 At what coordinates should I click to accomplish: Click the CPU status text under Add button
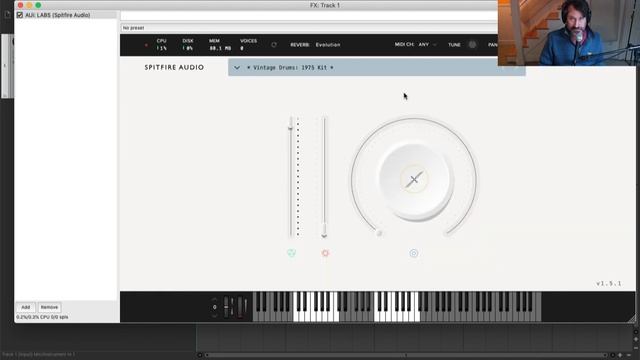42,317
